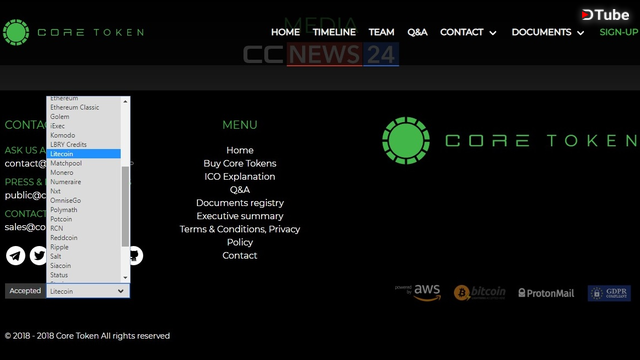Open footer Home link

pyautogui.click(x=240, y=150)
